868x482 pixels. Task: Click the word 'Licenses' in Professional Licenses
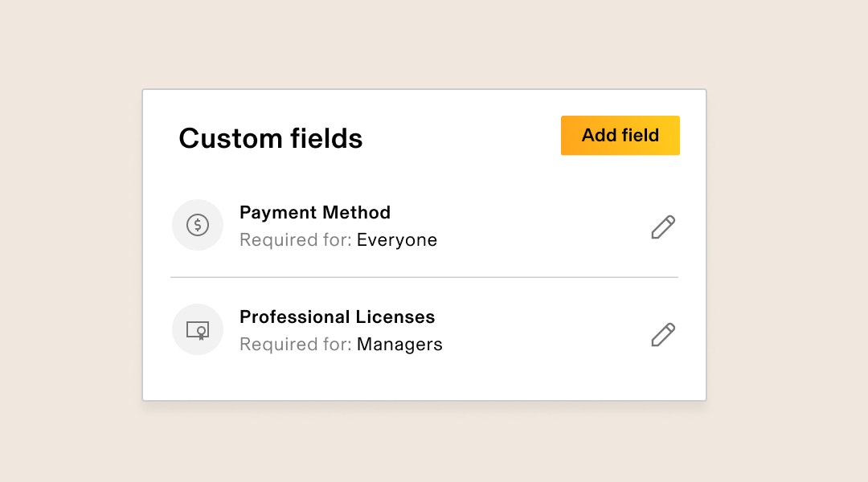click(395, 317)
